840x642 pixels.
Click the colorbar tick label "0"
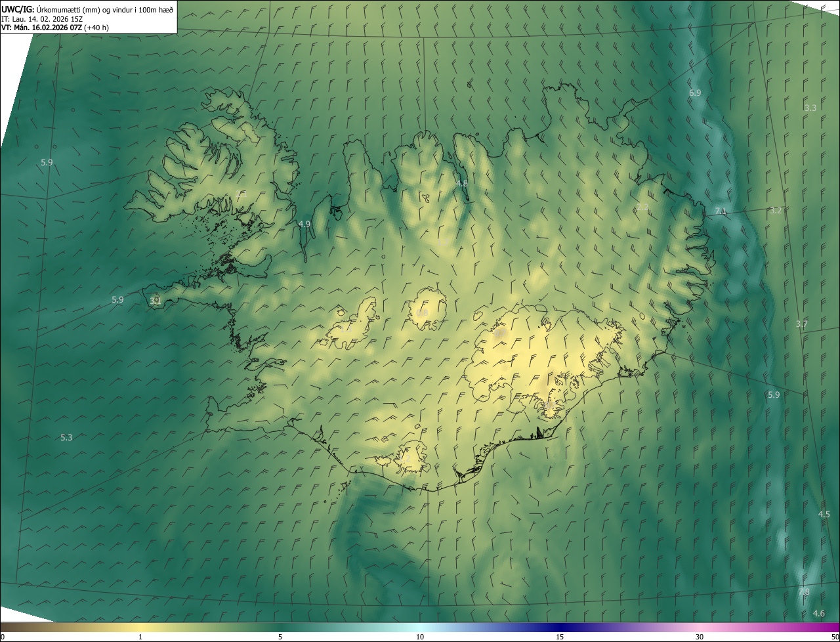pos(3,637)
